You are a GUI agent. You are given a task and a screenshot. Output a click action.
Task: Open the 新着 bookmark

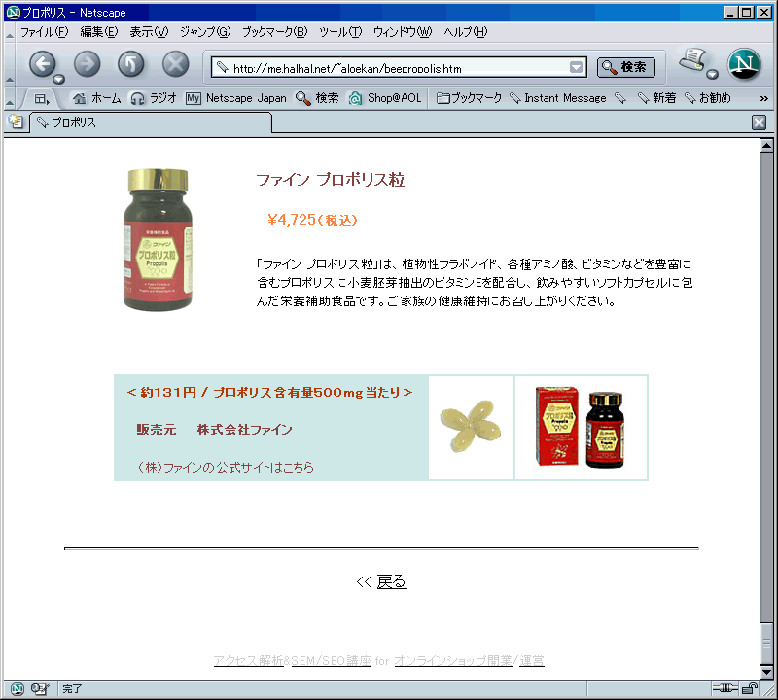[656, 98]
